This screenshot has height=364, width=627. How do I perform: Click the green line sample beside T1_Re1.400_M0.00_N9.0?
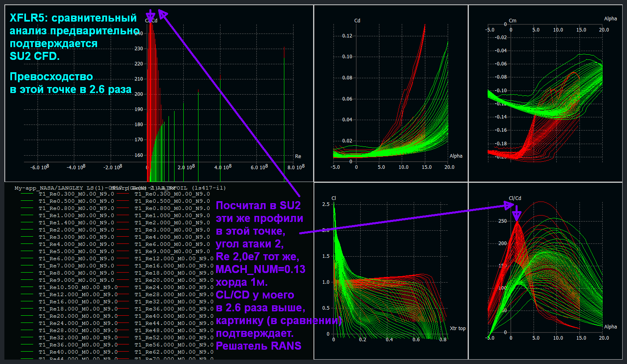(27, 223)
